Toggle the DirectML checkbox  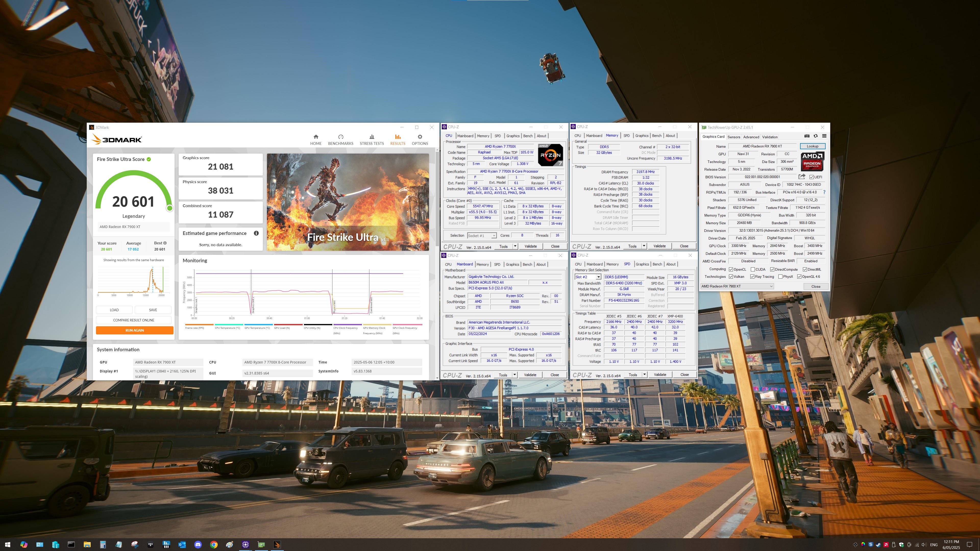tap(805, 269)
